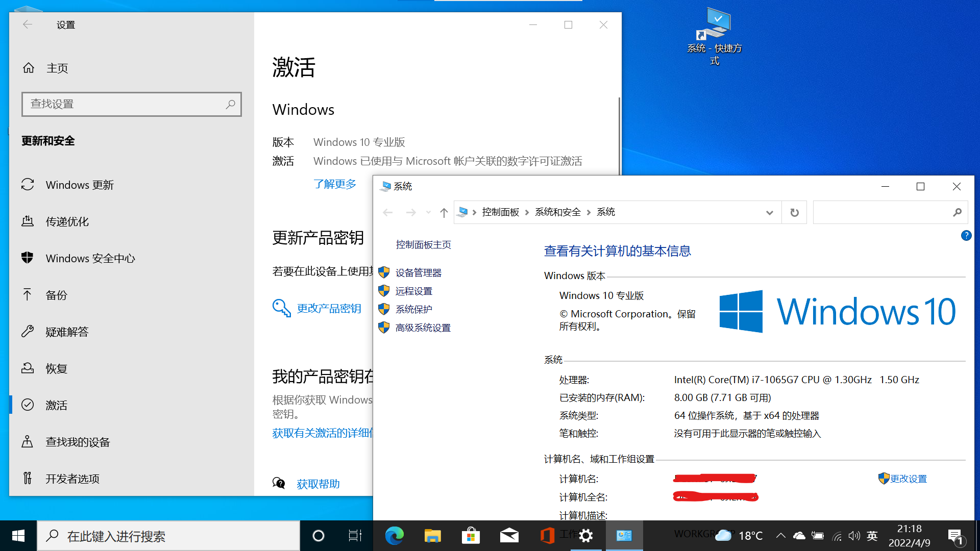Expand the recent locations dropdown arrow
This screenshot has width=980, height=551.
[x=428, y=212]
